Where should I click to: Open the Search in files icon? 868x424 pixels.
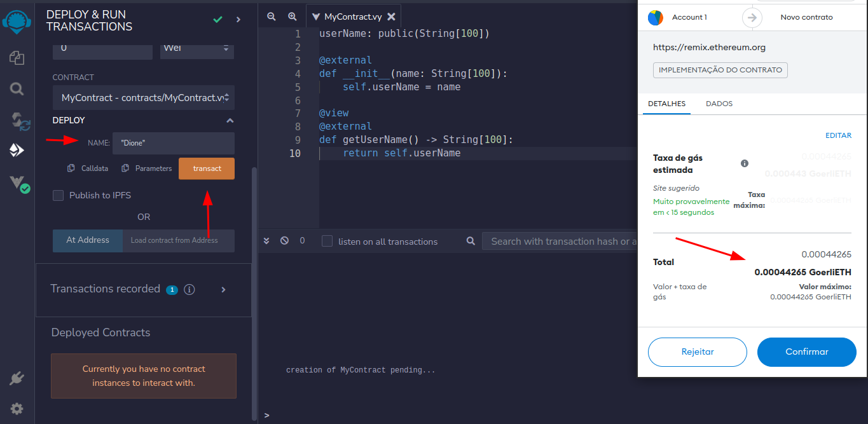tap(17, 88)
